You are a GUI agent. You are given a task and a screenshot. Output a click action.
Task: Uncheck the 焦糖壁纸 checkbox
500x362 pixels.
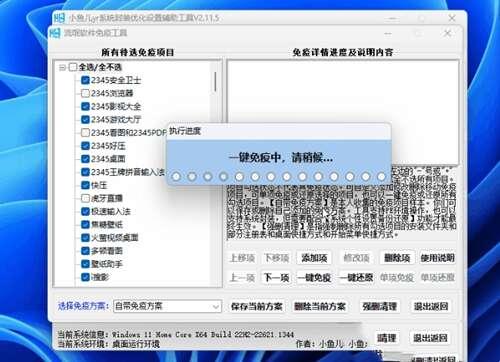85,224
